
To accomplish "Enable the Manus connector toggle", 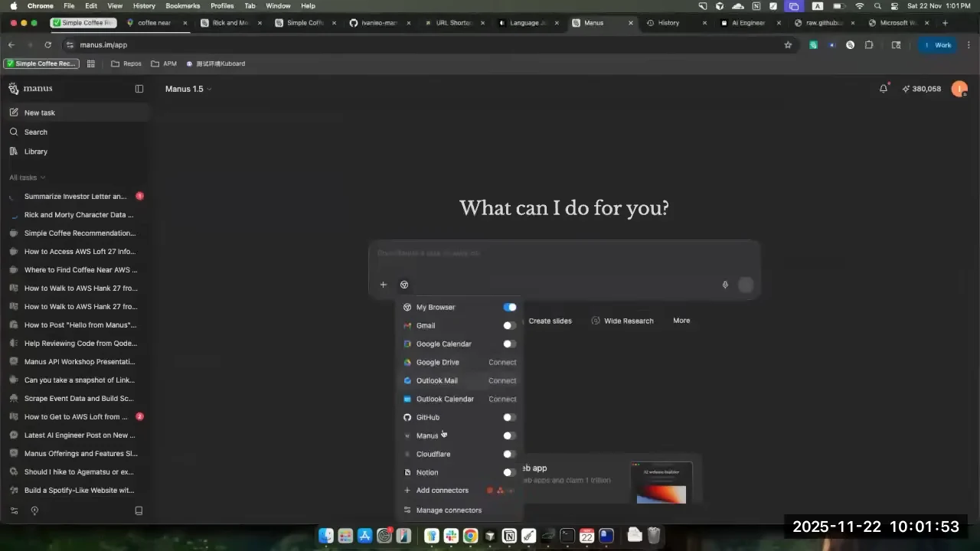I will (509, 435).
